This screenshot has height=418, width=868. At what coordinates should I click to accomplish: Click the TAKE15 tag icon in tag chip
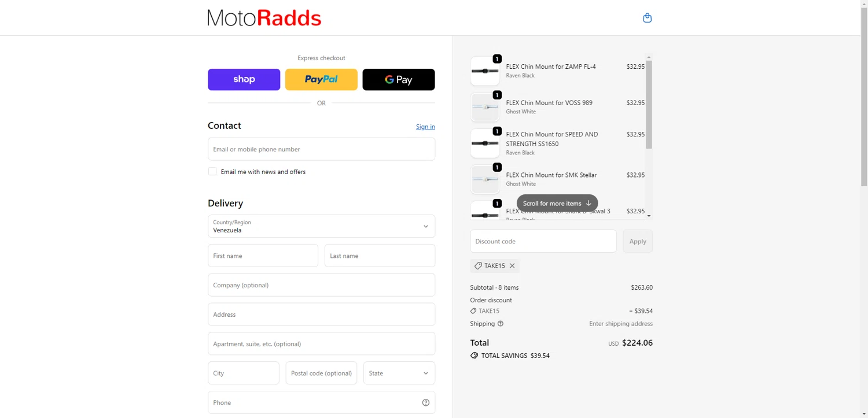(x=478, y=266)
